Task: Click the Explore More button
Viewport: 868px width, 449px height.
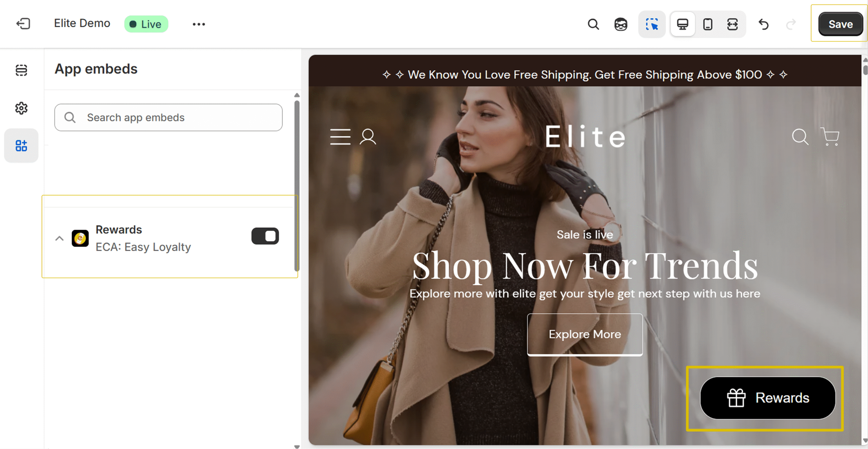Action: point(585,334)
